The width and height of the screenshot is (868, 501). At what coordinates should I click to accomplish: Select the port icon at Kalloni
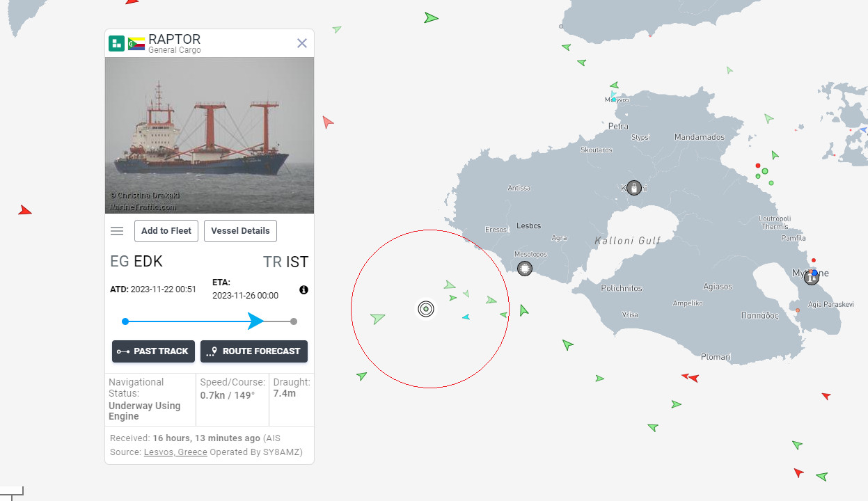(633, 187)
